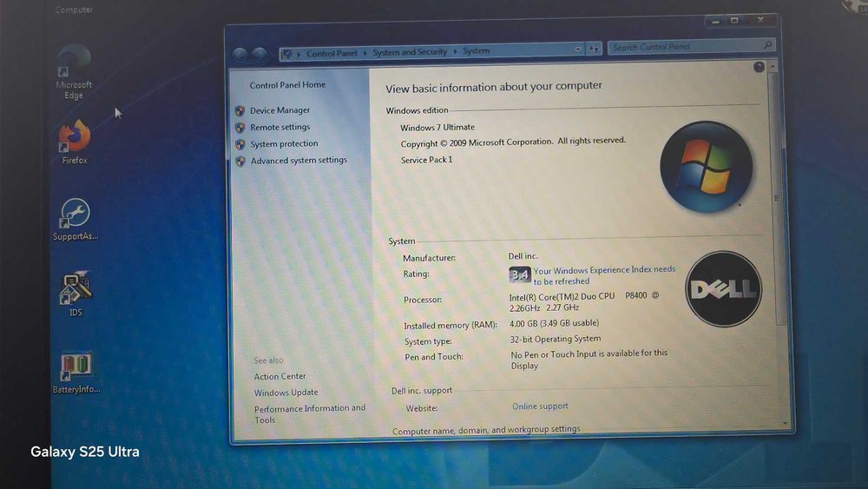Click the shield icon beside Device Manager
Image resolution: width=868 pixels, height=489 pixels.
(x=240, y=111)
